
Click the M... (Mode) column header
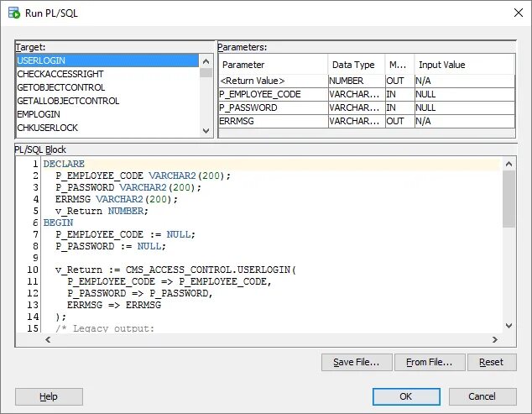click(399, 65)
